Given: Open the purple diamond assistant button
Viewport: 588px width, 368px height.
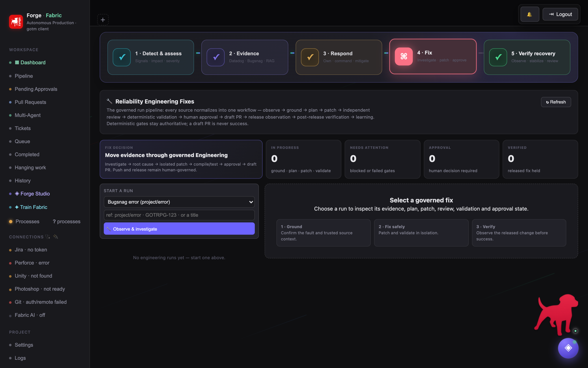Looking at the screenshot, I should [568, 348].
